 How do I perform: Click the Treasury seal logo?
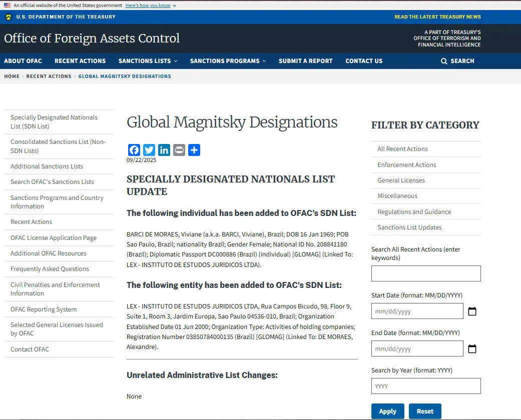click(9, 17)
